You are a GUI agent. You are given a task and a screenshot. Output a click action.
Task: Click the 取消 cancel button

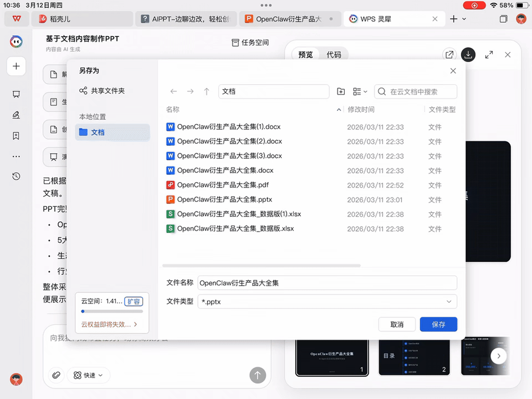[x=397, y=324]
